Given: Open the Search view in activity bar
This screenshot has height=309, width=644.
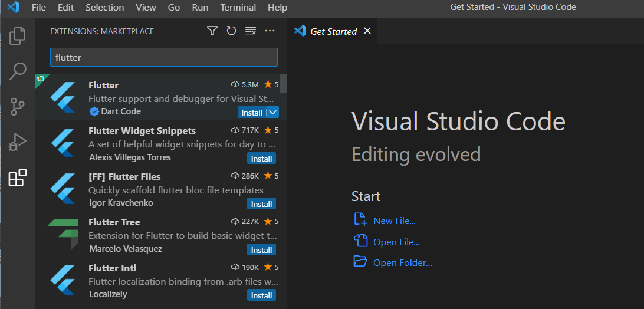Looking at the screenshot, I should click(x=18, y=71).
